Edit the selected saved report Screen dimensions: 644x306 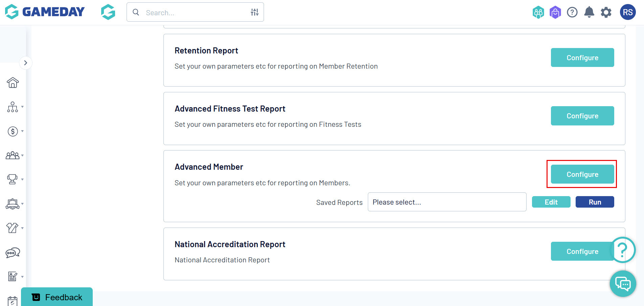click(x=551, y=202)
